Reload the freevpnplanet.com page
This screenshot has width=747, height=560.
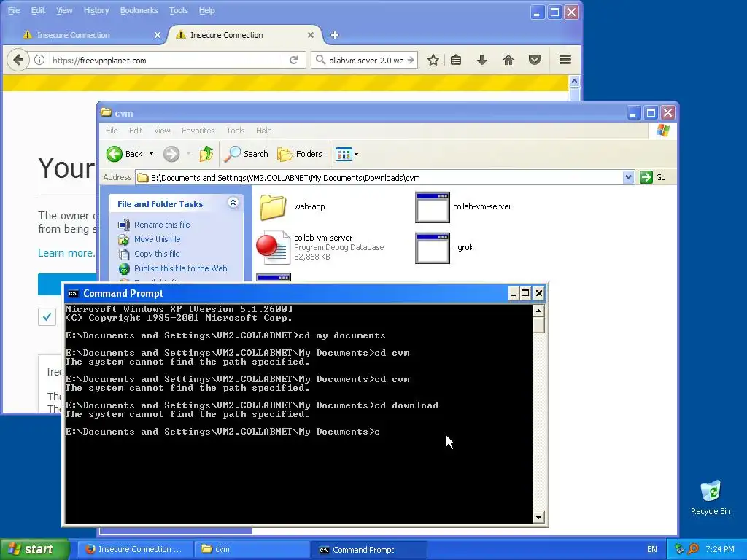293,60
